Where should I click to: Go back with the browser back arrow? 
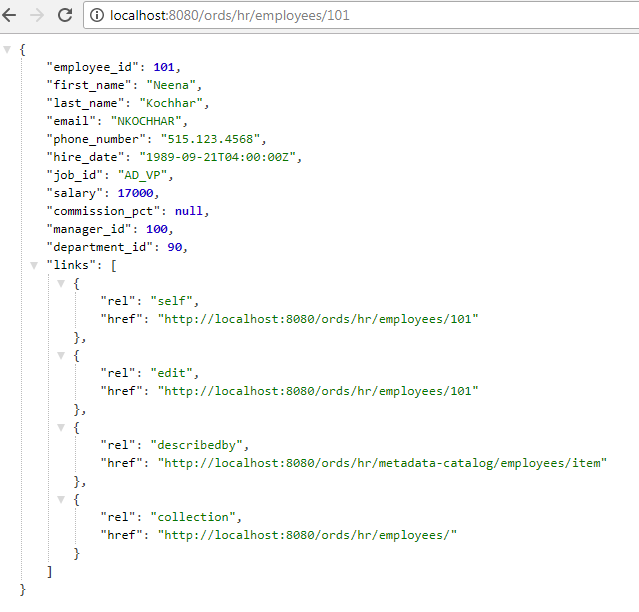click(x=9, y=15)
